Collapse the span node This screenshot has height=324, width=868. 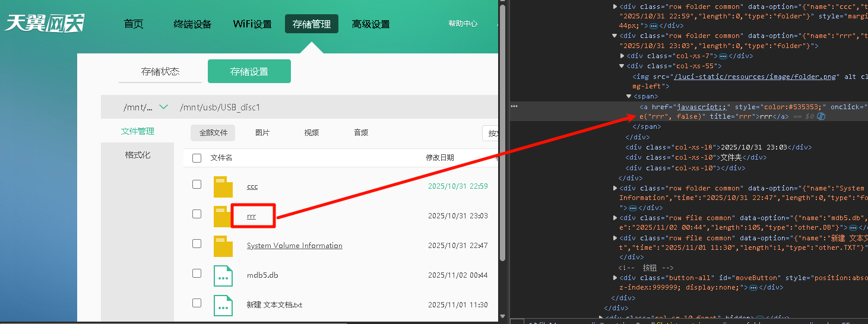click(629, 96)
